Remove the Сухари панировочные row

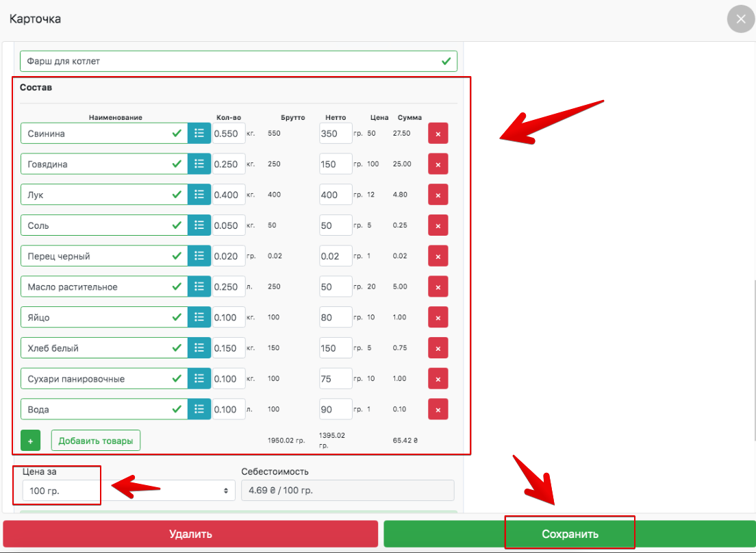(438, 378)
